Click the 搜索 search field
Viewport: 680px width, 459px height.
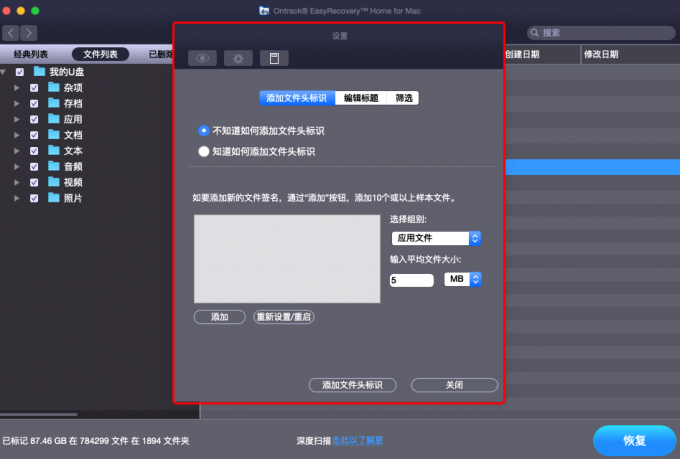pos(601,33)
